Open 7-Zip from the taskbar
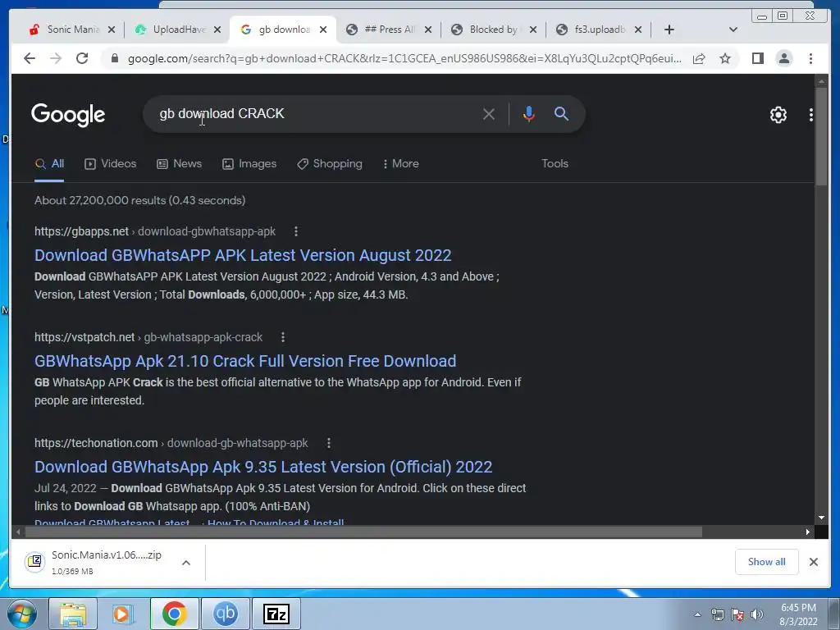The image size is (840, 630). pyautogui.click(x=276, y=614)
